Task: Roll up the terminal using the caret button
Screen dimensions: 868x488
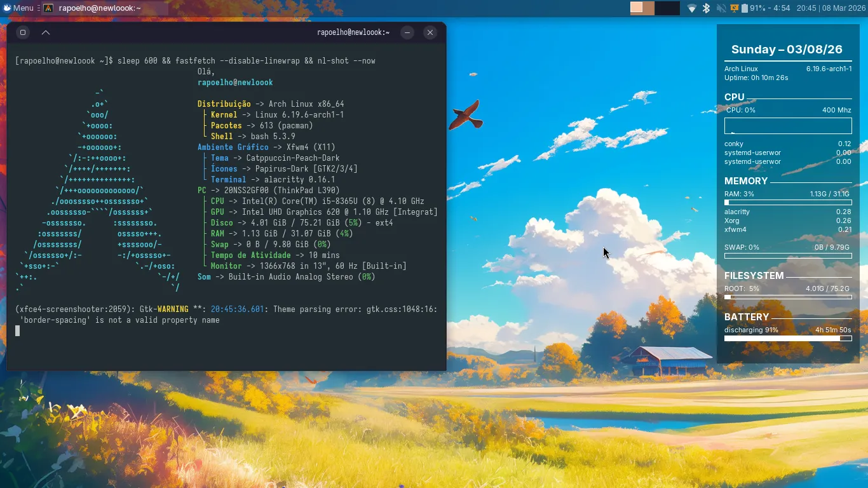Action: pyautogui.click(x=46, y=32)
